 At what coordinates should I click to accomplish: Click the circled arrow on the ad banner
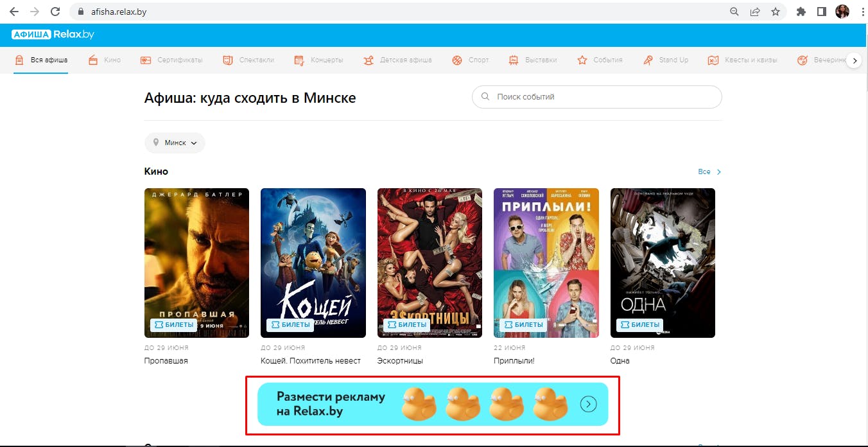click(x=589, y=404)
